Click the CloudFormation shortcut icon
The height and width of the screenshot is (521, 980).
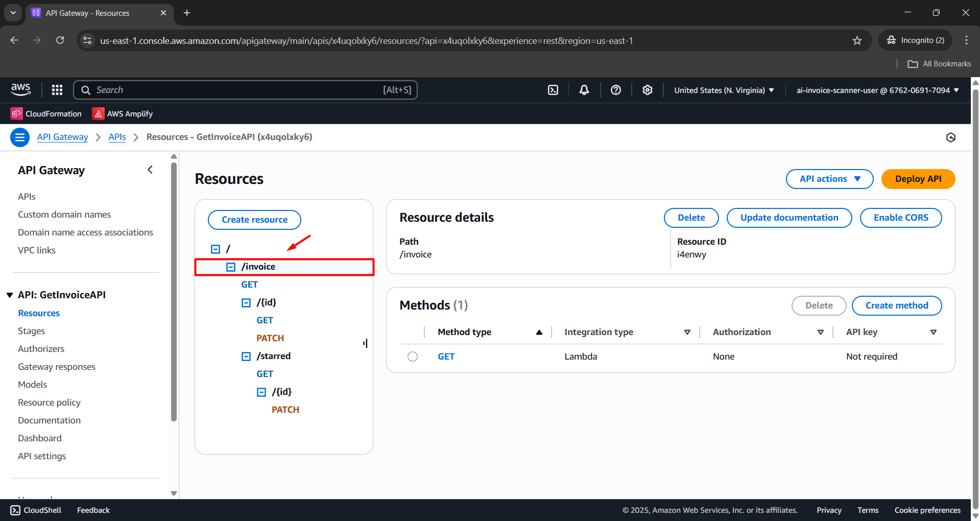pyautogui.click(x=16, y=114)
